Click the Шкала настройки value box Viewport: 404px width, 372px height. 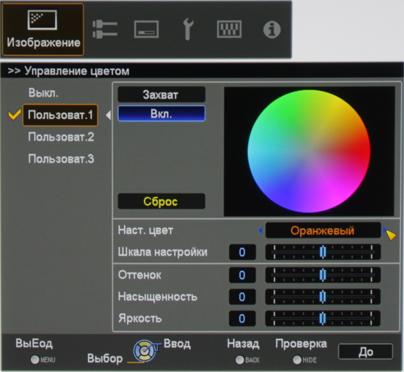tap(242, 252)
